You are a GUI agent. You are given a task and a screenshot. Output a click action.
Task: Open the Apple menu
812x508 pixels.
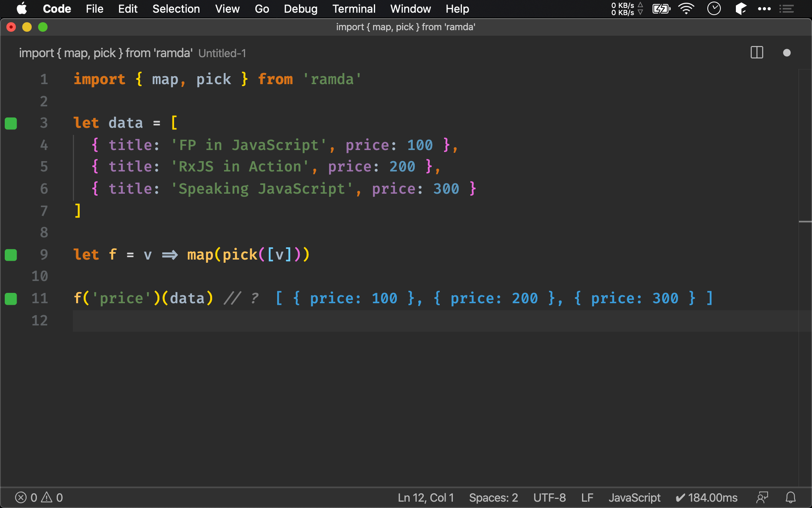coord(22,9)
